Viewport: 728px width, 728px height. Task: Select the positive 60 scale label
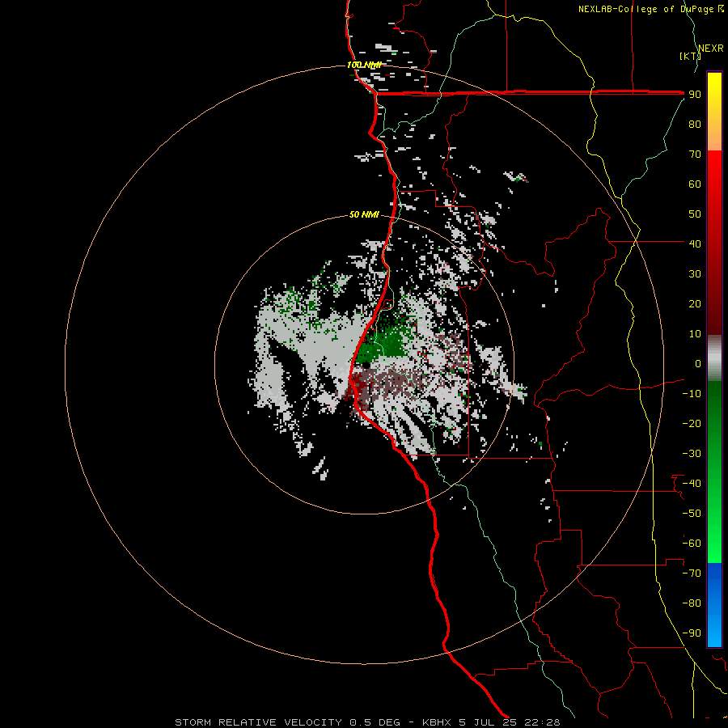tap(695, 184)
